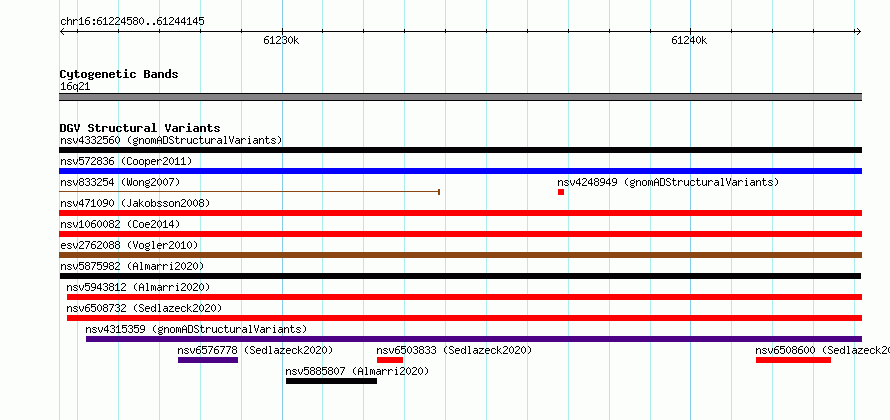Click the nsv6576778 (Sedlazeck2020) label
The width and height of the screenshot is (890, 420).
(x=255, y=350)
